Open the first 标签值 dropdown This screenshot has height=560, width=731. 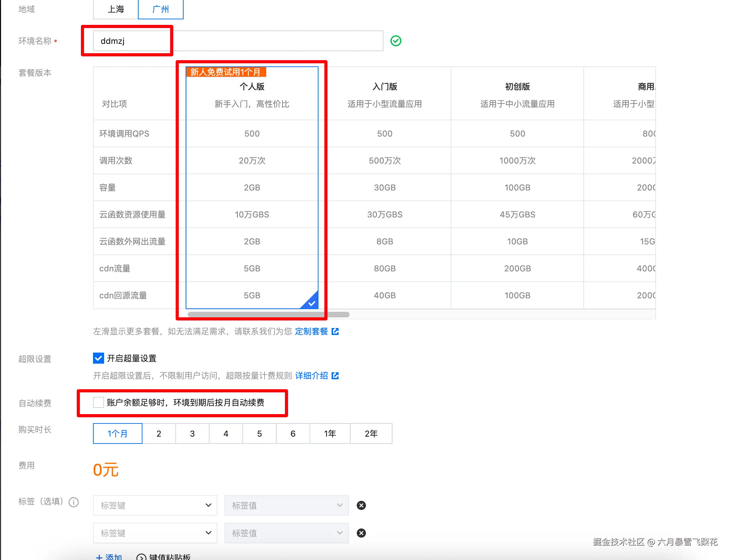click(286, 505)
